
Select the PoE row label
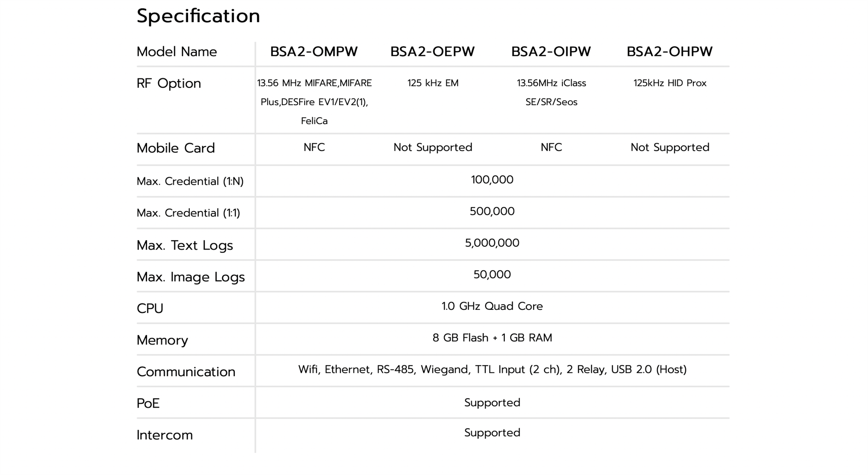coord(148,403)
